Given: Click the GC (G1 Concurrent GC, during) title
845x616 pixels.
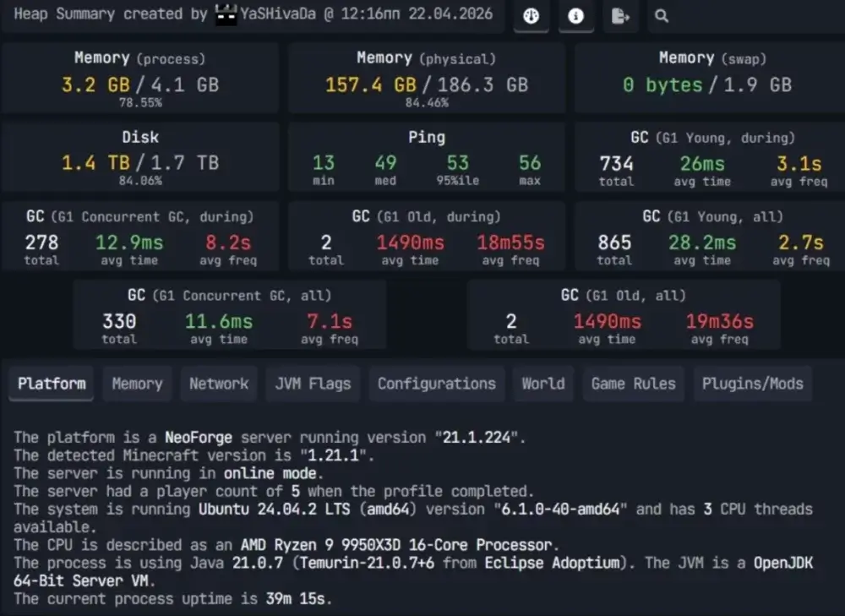Looking at the screenshot, I should pyautogui.click(x=140, y=216).
